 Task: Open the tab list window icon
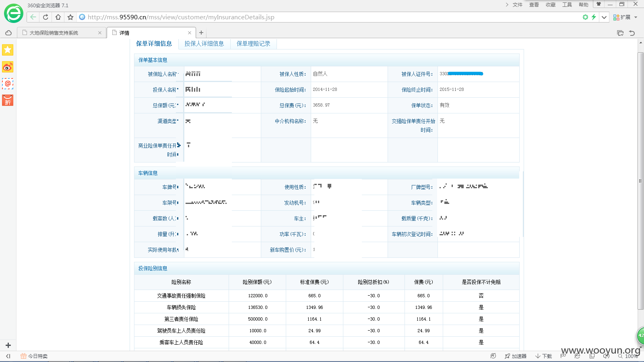tap(620, 33)
